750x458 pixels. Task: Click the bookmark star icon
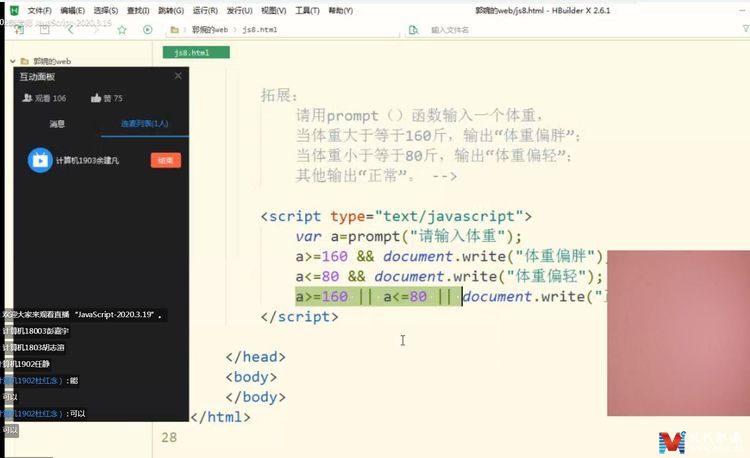[x=122, y=30]
